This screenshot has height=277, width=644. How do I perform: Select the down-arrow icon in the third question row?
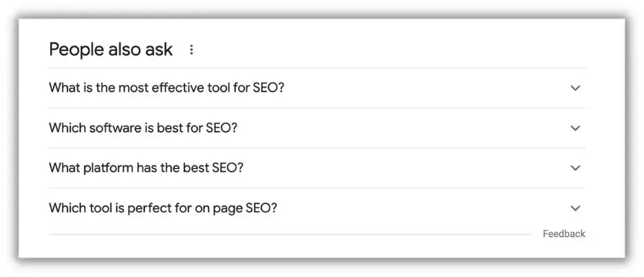pos(575,168)
